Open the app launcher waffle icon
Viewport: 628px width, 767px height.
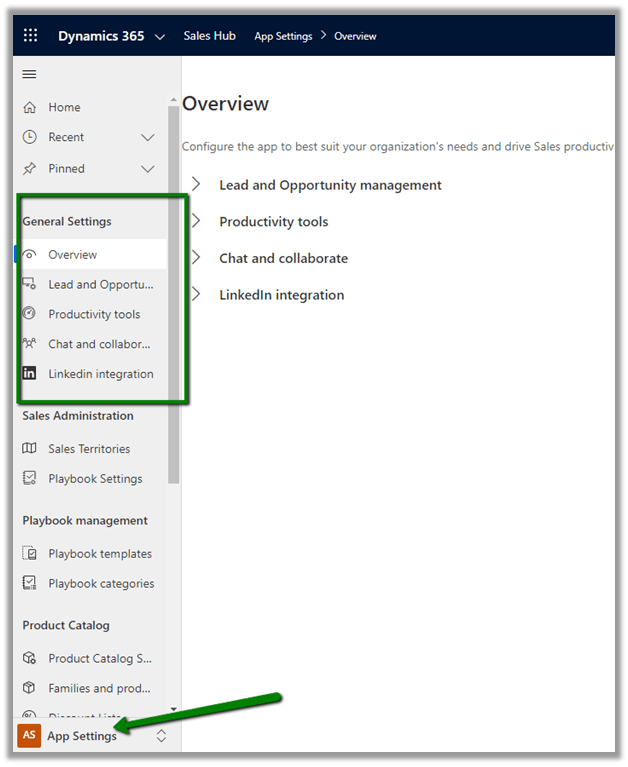30,36
